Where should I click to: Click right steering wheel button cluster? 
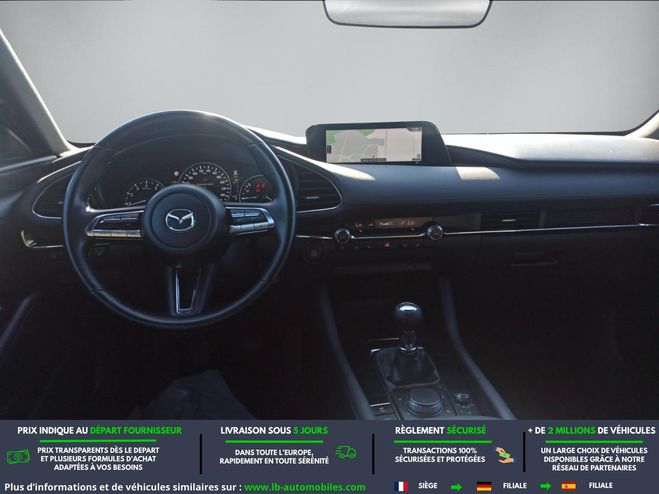(x=250, y=221)
